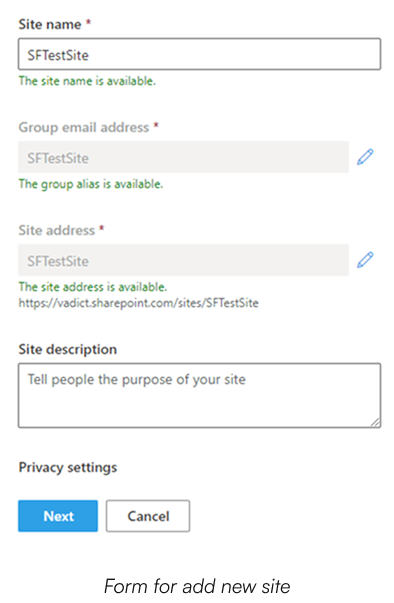Select the 'group alias is available' message

point(91,184)
